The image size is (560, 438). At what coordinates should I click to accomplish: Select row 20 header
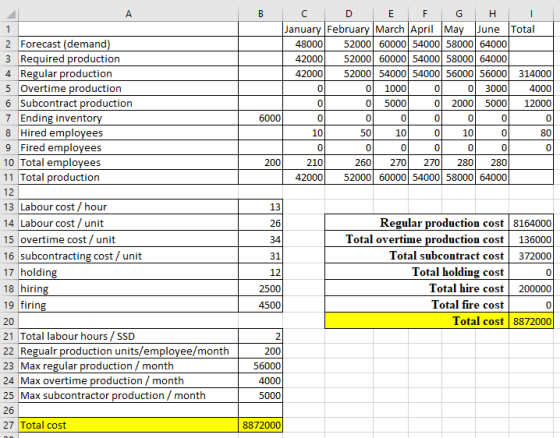[9, 321]
